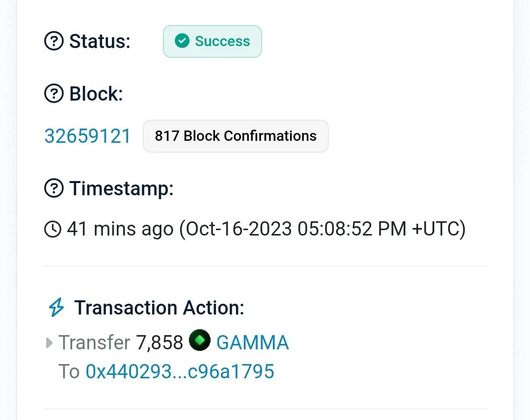The image size is (530, 420).
Task: Click the diamond icon in the GAMMA token image
Action: point(199,340)
